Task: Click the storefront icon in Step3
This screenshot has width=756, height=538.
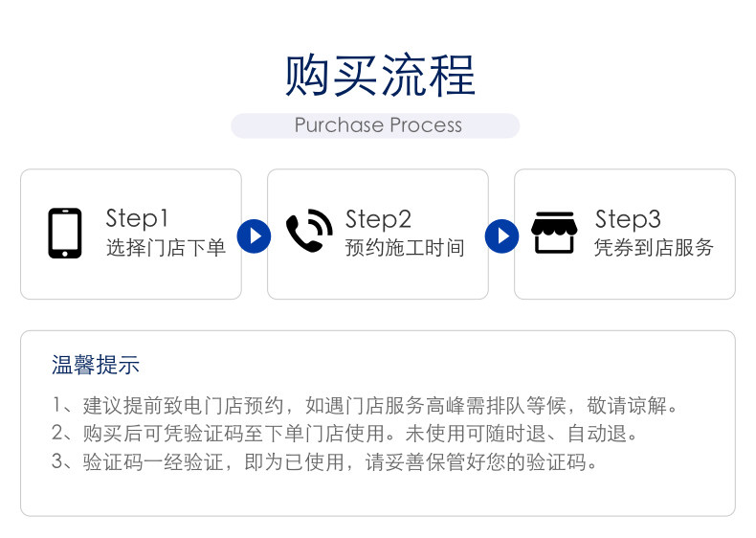Action: pos(554,233)
